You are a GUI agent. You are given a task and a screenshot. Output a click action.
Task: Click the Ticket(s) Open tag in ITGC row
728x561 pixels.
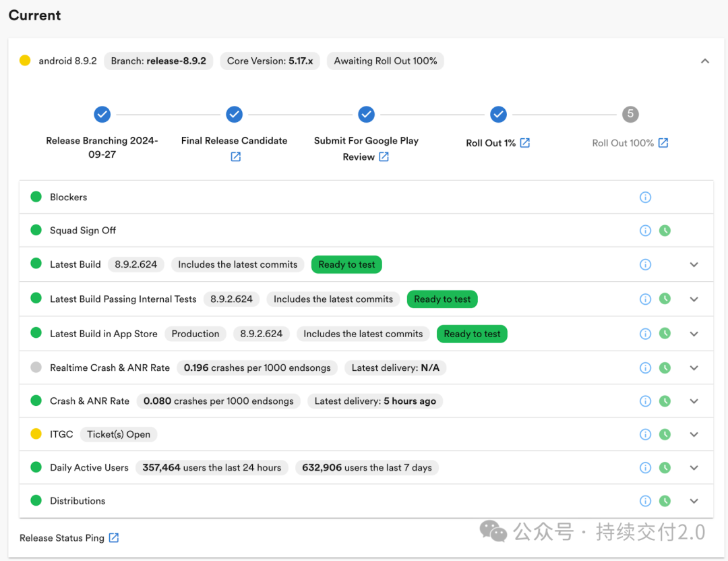[x=119, y=435]
